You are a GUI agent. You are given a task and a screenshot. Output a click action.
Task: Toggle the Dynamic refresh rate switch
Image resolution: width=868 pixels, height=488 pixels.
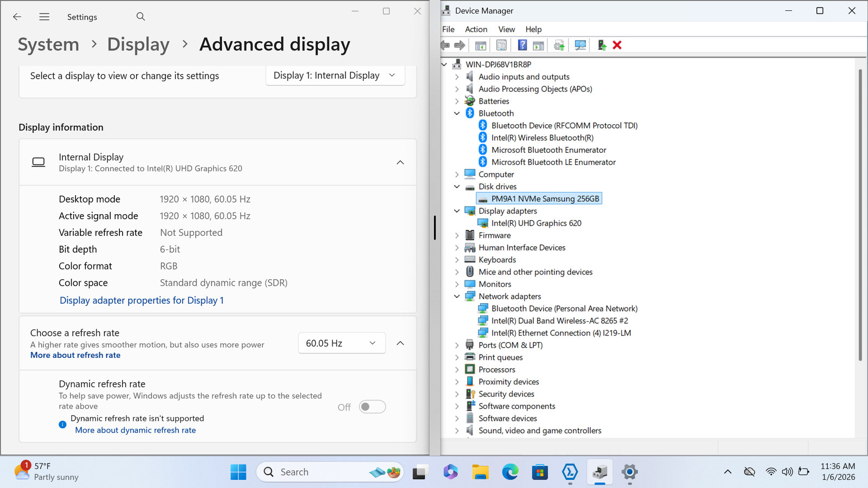point(373,407)
